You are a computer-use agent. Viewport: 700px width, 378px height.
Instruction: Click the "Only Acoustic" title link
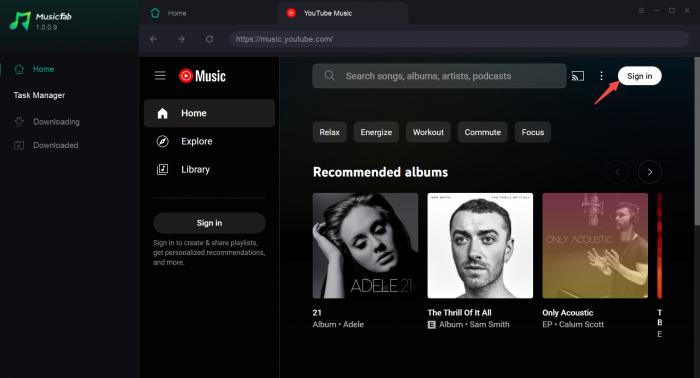pos(568,313)
